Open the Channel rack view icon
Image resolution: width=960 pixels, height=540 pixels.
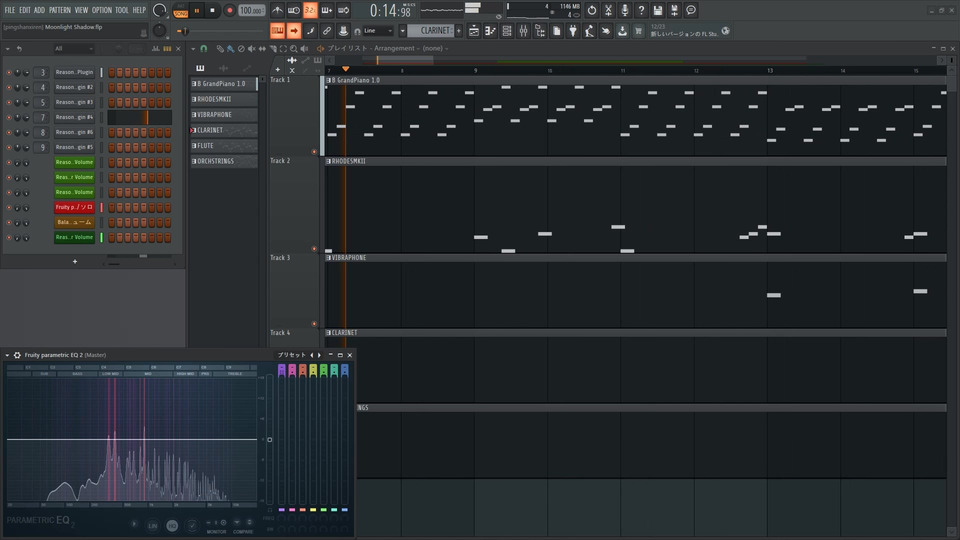[x=507, y=31]
